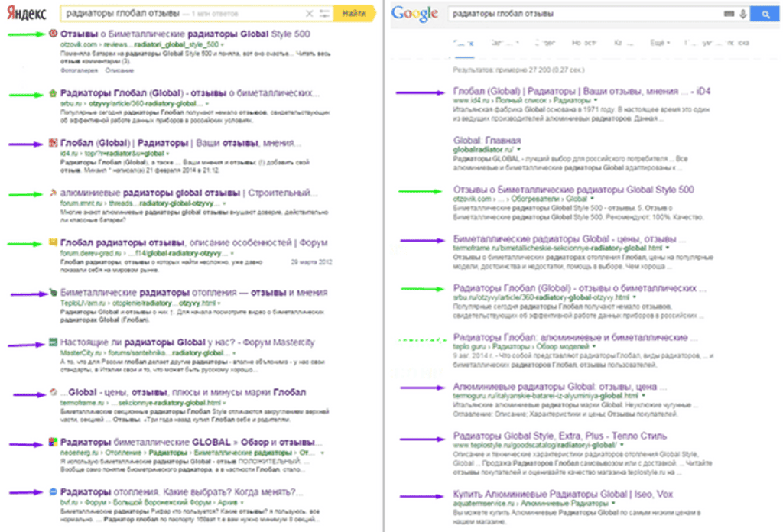Open Google result 'Радиаторы Глобал: алюминиевые и биметаллические'
This screenshot has width=783, height=532.
pos(575,337)
